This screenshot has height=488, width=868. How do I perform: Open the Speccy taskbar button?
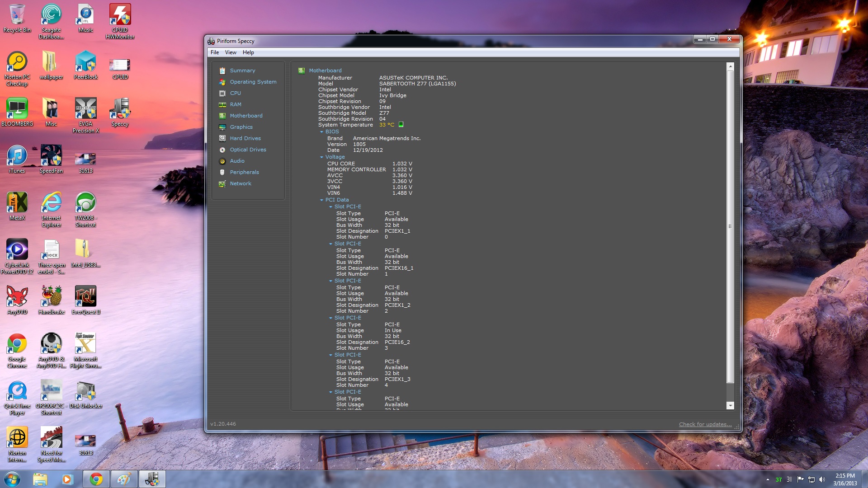152,479
